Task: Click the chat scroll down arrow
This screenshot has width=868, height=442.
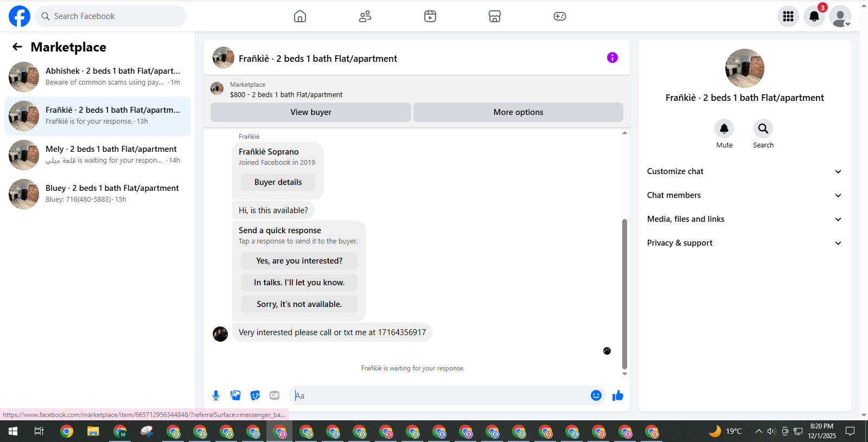Action: [624, 374]
